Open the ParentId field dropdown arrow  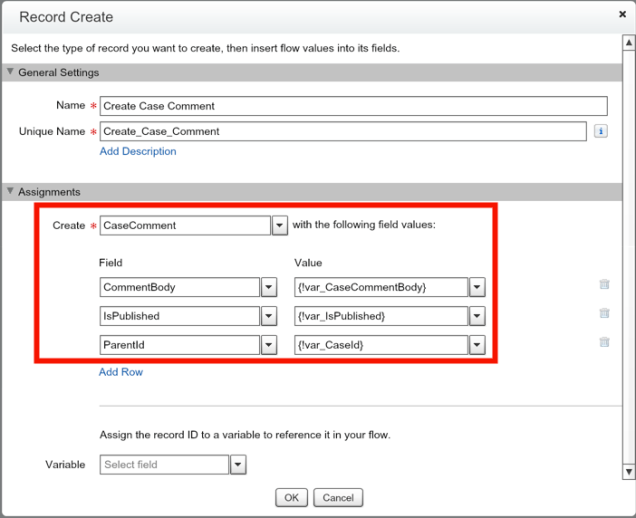(x=268, y=345)
